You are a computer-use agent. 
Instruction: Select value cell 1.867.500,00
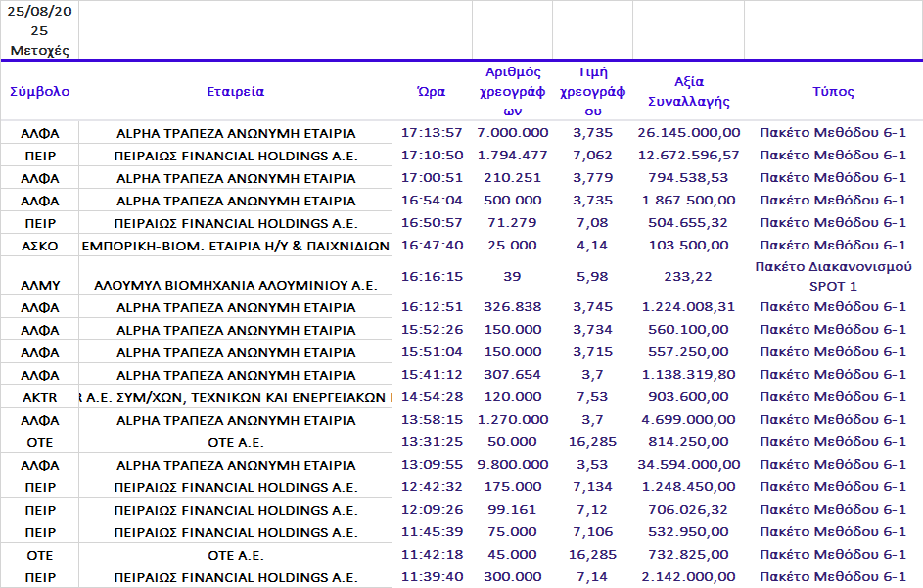coord(688,201)
